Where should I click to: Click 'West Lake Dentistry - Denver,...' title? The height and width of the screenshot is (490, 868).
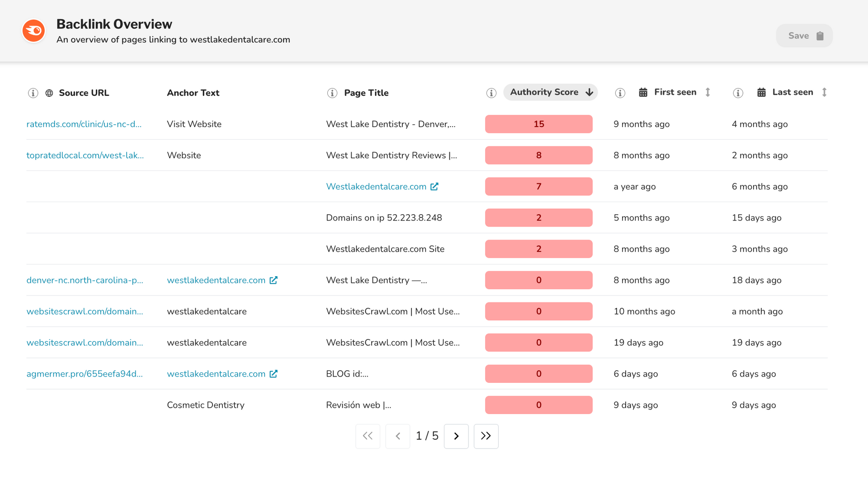pos(391,124)
